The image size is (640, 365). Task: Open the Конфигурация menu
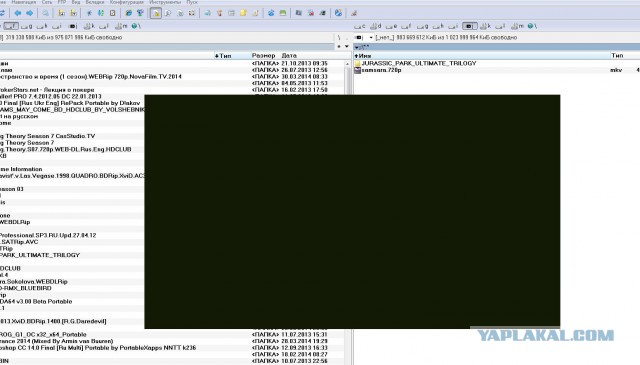[127, 2]
